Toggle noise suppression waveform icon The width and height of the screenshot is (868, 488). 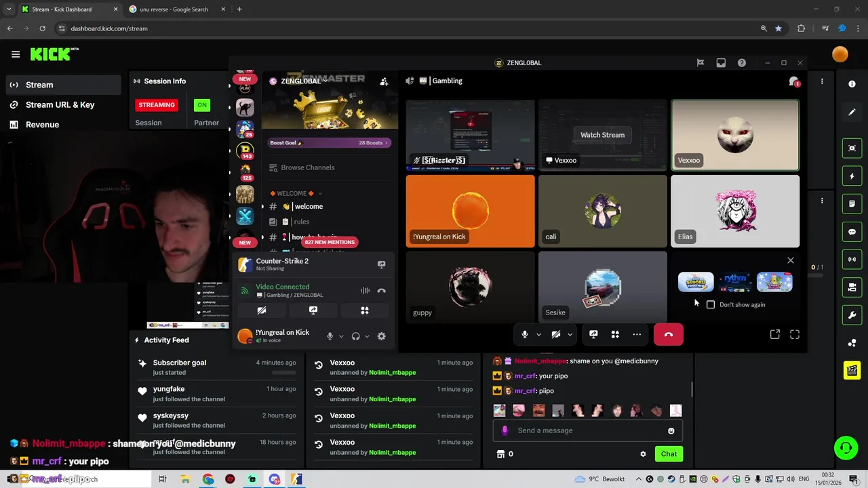point(365,290)
